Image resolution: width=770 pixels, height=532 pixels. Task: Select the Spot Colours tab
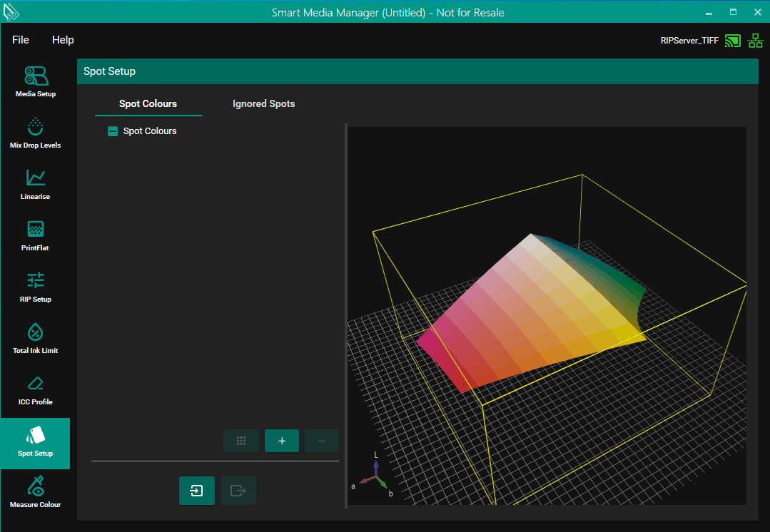click(148, 103)
